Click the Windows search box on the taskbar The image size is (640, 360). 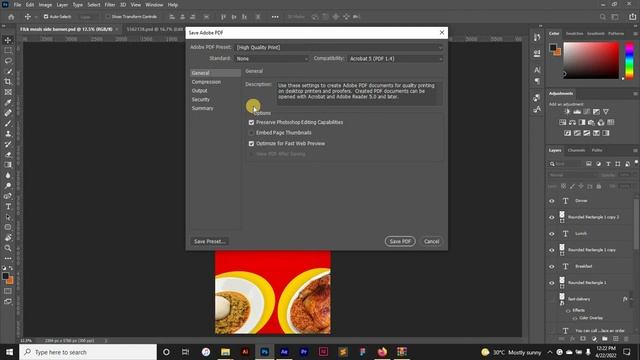[88, 352]
